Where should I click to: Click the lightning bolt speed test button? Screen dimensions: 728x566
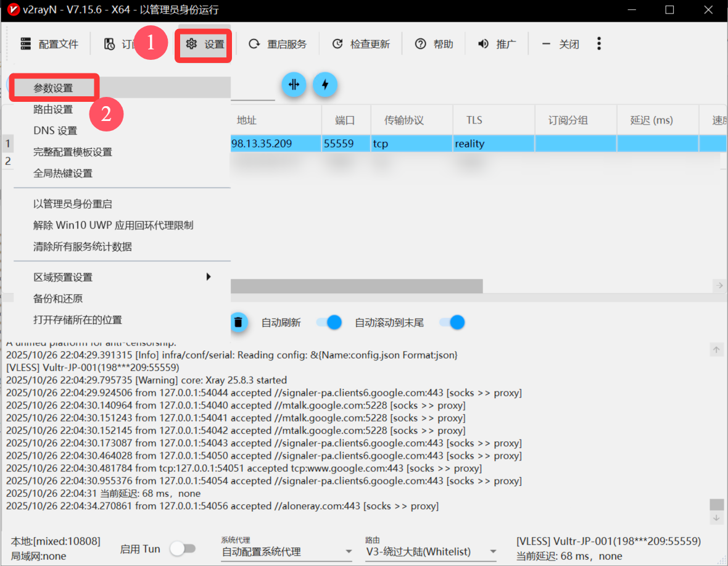(x=325, y=85)
